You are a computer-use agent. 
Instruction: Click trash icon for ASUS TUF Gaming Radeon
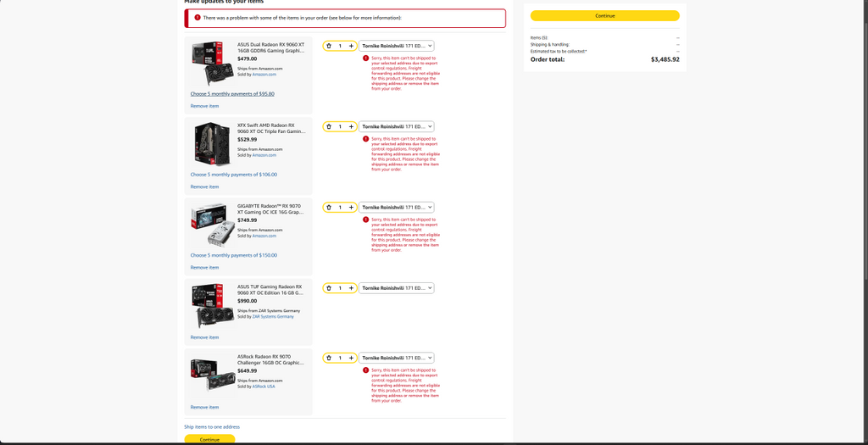329,288
